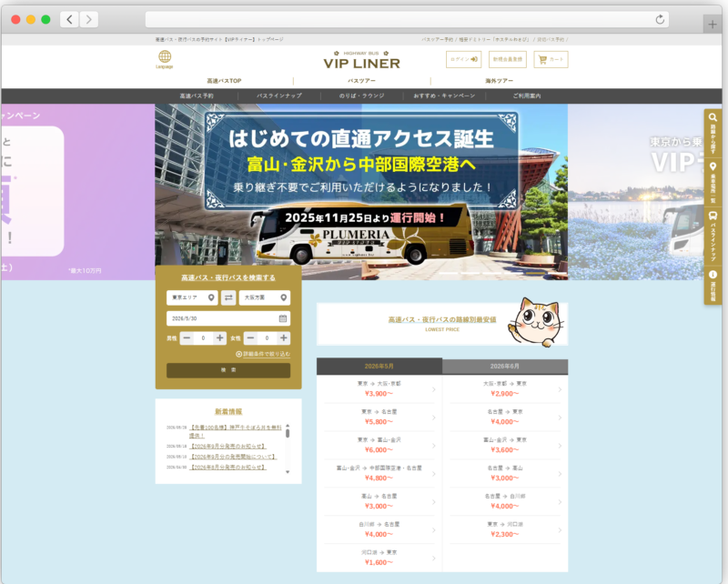Image resolution: width=728 pixels, height=584 pixels.
Task: Open 神戸牛そぼろ丼 news item
Action: coord(236,431)
